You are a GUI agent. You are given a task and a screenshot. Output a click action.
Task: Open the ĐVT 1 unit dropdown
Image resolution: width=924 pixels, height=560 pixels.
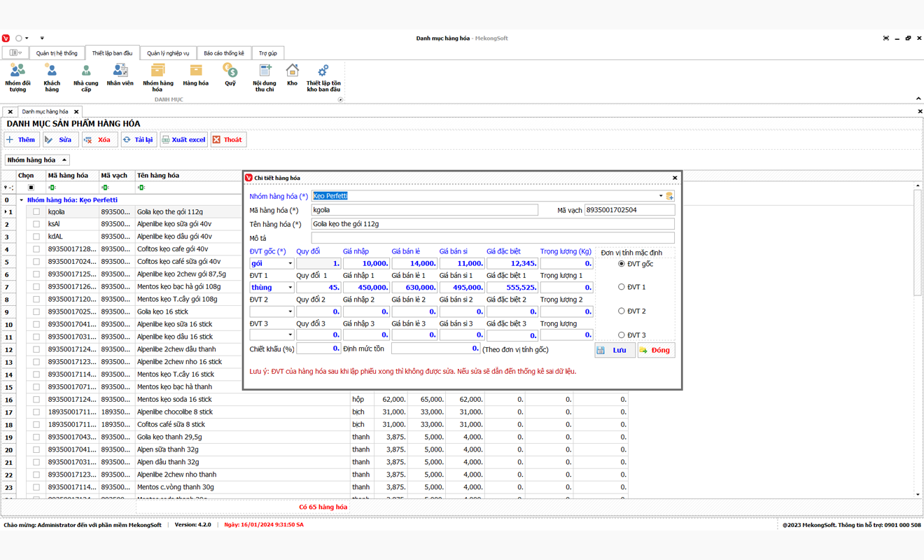[290, 288]
